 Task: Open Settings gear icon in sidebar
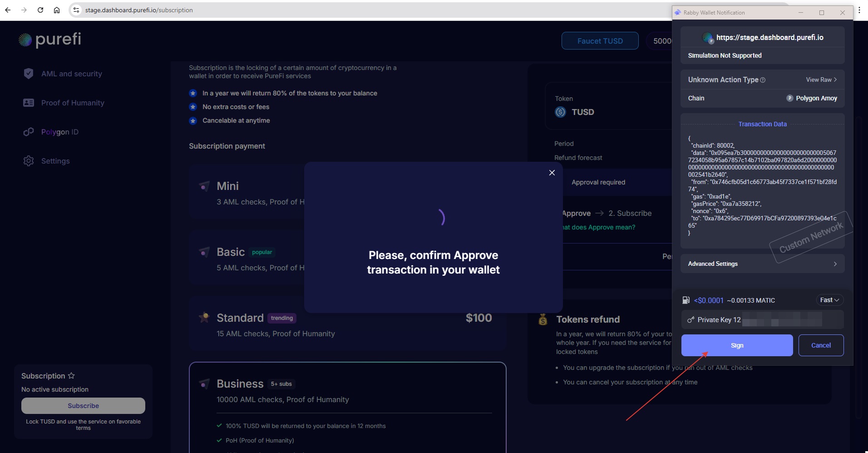click(29, 161)
